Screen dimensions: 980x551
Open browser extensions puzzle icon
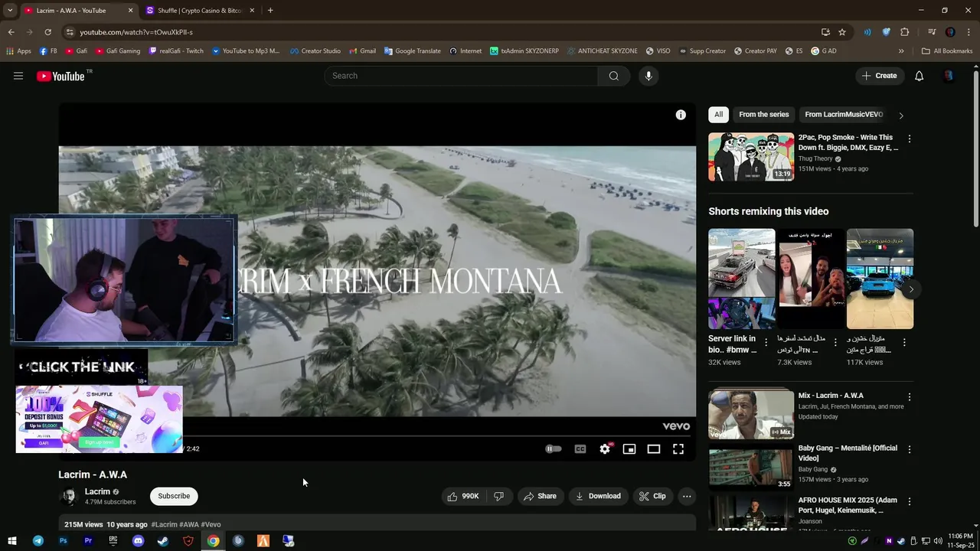click(x=905, y=32)
